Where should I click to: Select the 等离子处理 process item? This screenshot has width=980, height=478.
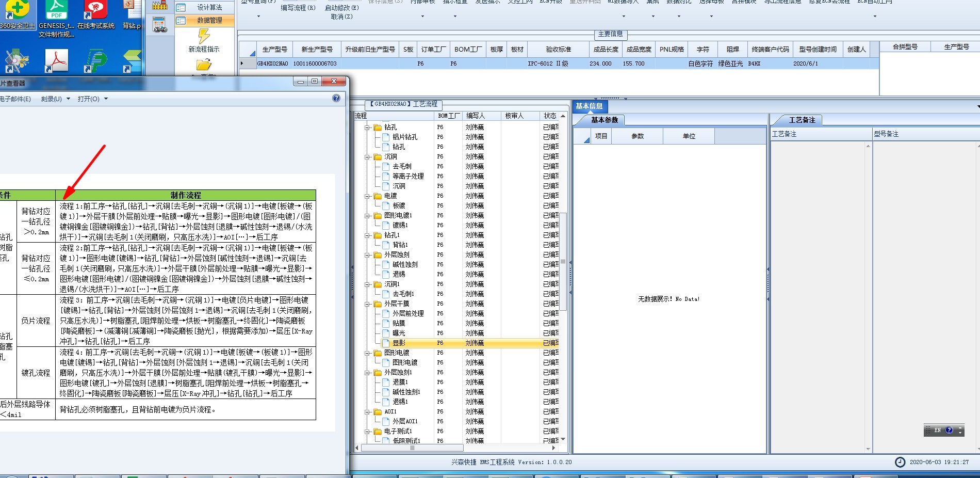click(x=408, y=176)
